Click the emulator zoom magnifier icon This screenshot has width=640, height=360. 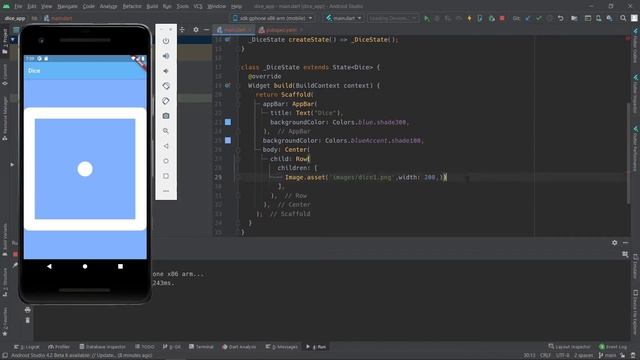coord(166,131)
